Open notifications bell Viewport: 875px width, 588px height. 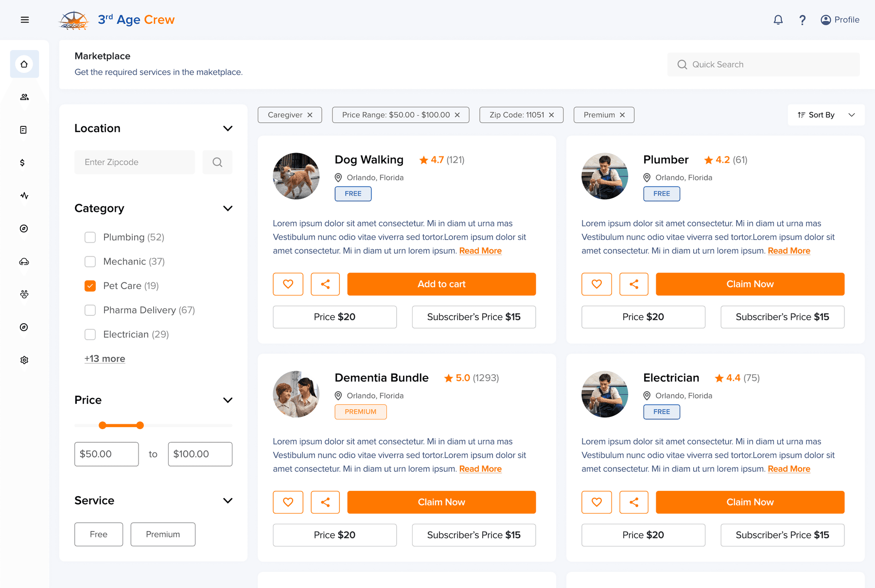778,20
